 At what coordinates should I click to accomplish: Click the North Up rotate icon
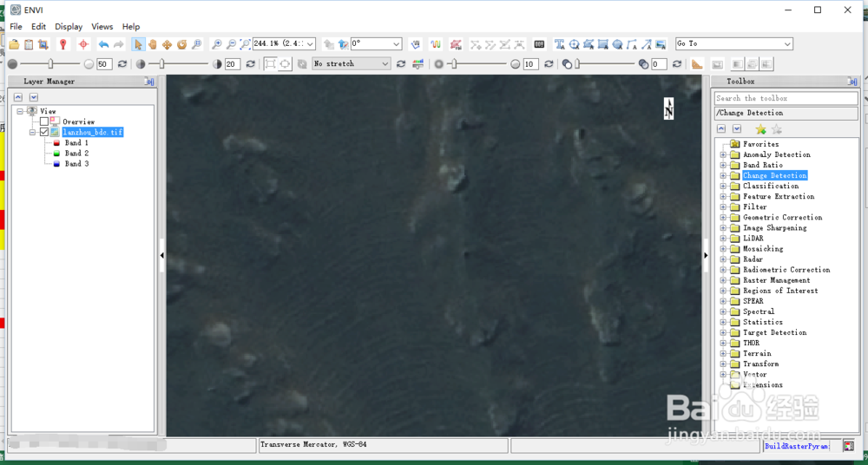point(343,43)
